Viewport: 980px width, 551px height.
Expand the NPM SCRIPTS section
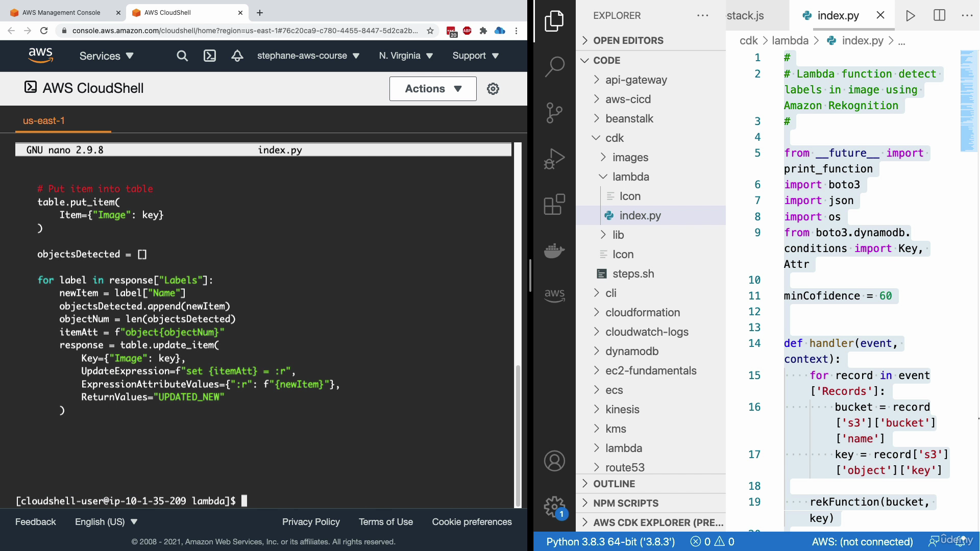(x=651, y=503)
